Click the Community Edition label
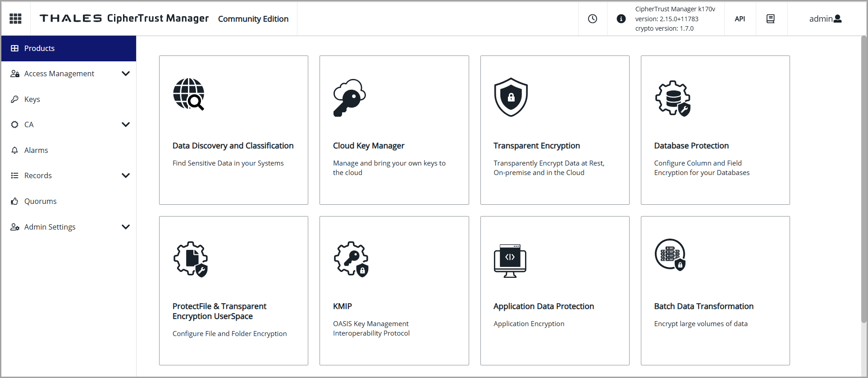868x378 pixels. pos(253,18)
